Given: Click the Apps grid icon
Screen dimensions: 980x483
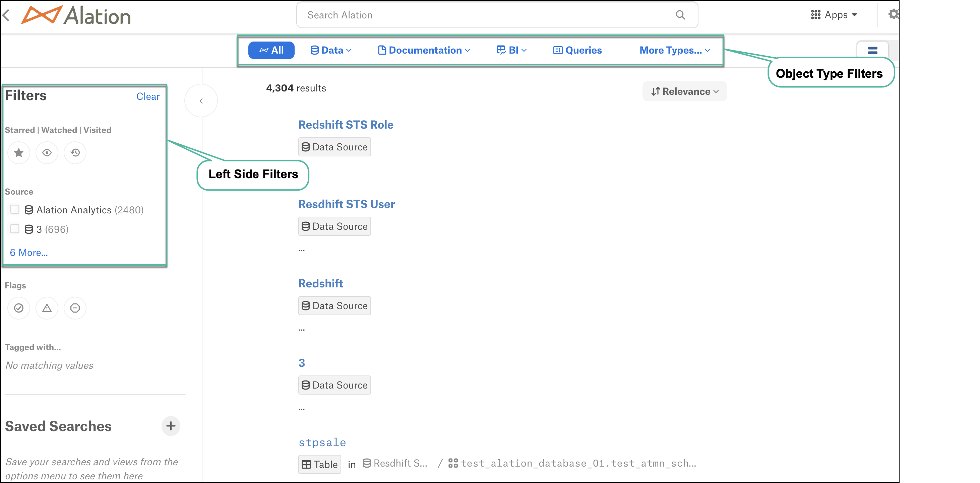Looking at the screenshot, I should 816,15.
